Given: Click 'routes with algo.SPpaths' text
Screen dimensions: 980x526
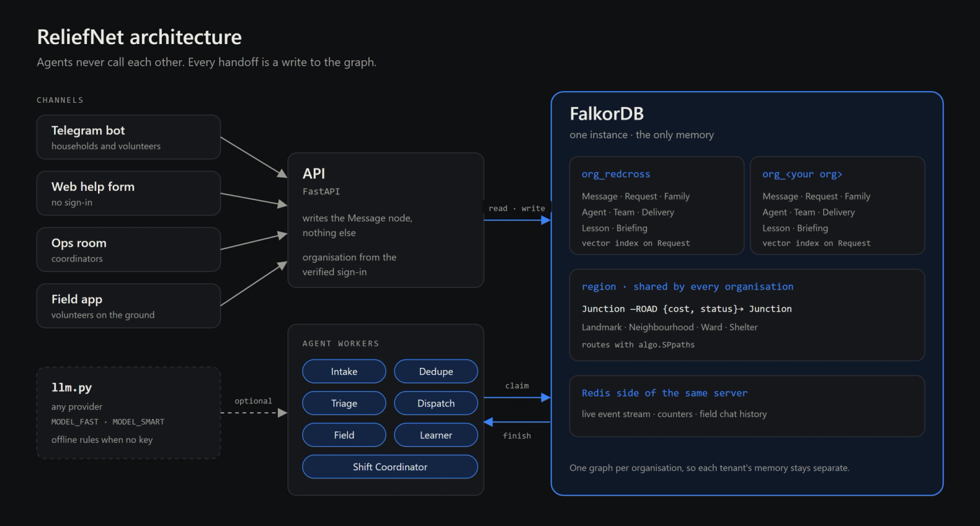Looking at the screenshot, I should [x=638, y=344].
